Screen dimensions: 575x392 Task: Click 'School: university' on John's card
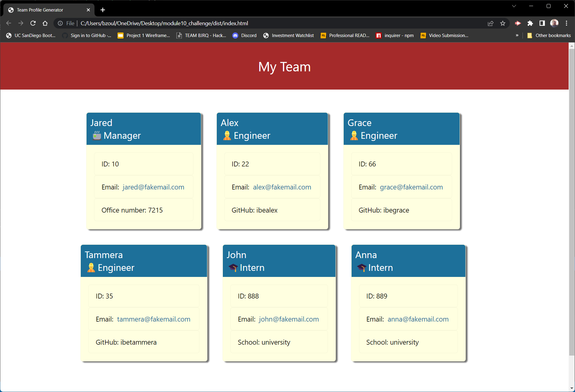264,342
